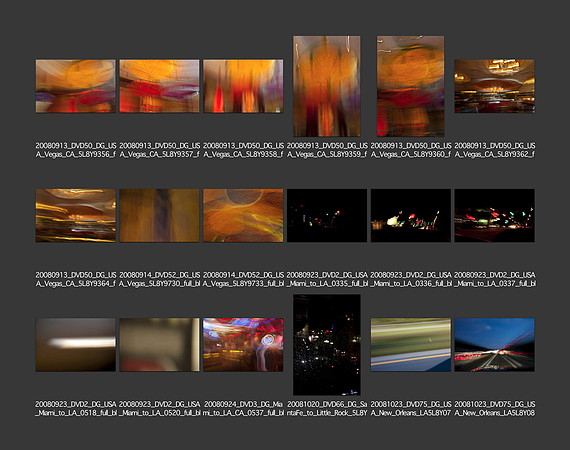The image size is (570, 450).
Task: Click the filename ending Vegas_CA_5L8Y9358_f
Action: [243, 150]
